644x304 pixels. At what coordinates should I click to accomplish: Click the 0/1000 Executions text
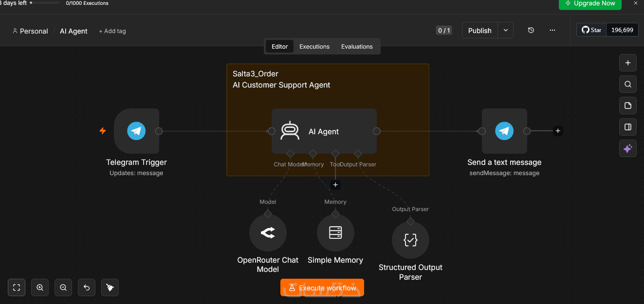pyautogui.click(x=87, y=3)
